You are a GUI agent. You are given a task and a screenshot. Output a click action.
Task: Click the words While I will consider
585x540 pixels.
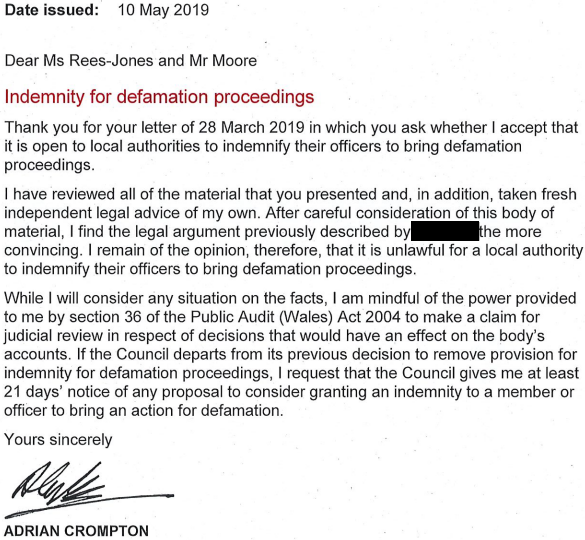[74, 299]
